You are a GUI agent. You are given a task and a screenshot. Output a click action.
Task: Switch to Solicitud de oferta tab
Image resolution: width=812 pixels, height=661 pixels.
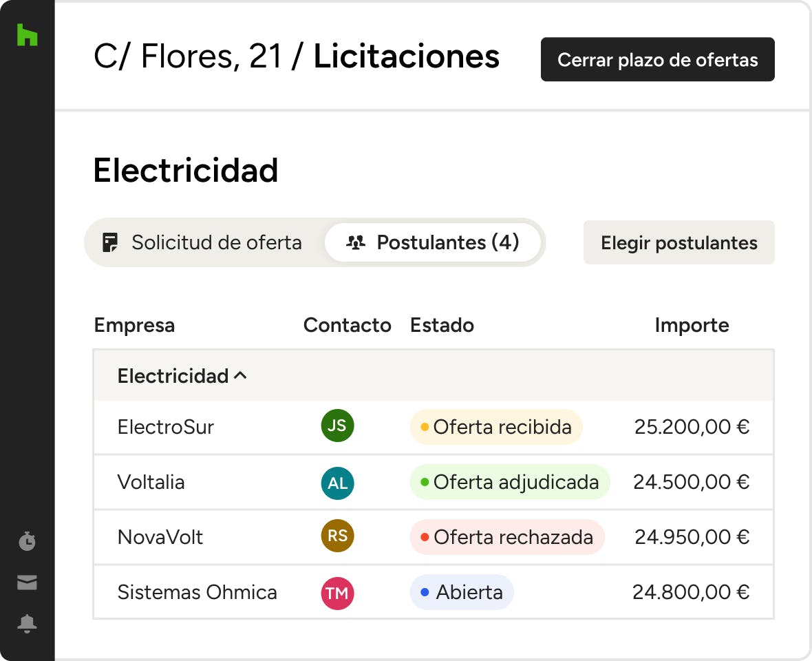pyautogui.click(x=203, y=242)
